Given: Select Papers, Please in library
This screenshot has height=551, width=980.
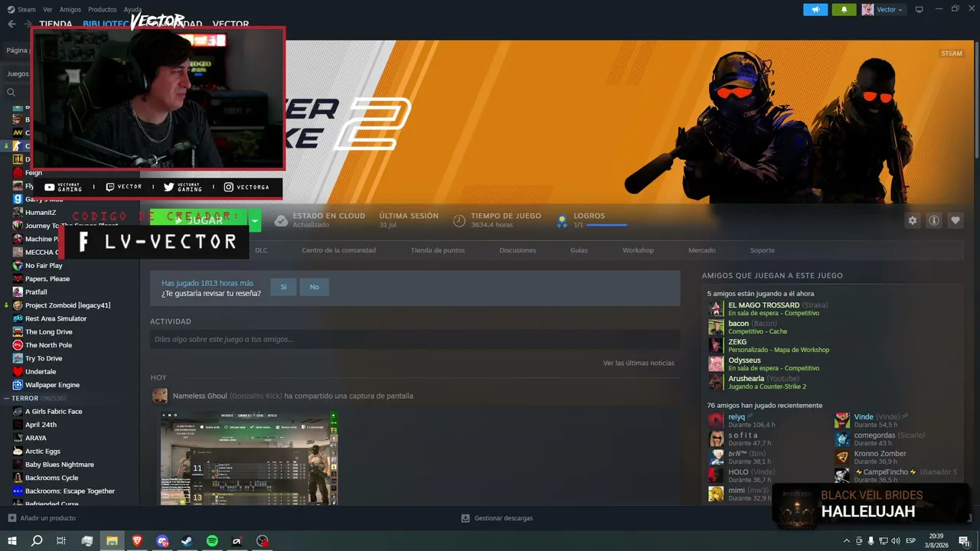Looking at the screenshot, I should (x=47, y=279).
